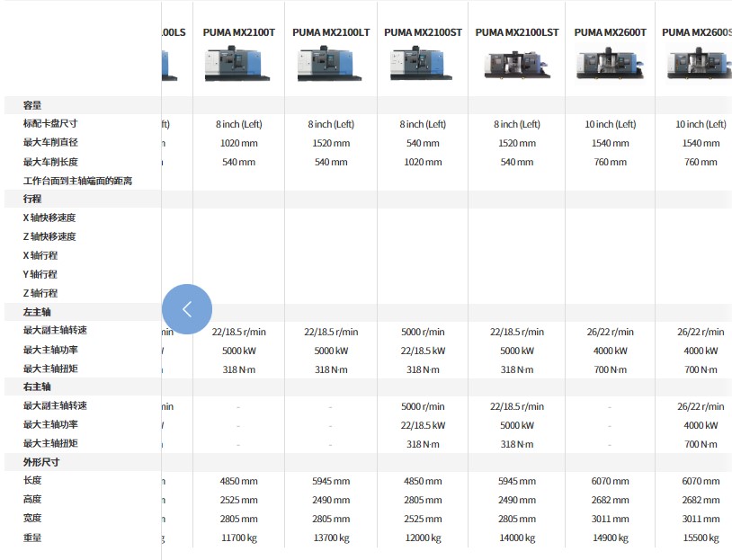Click the Z 轴快移速度 row label

click(x=49, y=236)
